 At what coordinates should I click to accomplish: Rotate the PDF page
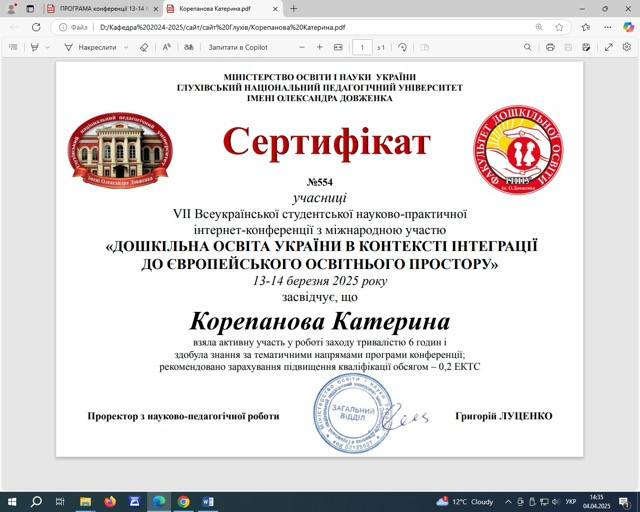pyautogui.click(x=402, y=47)
